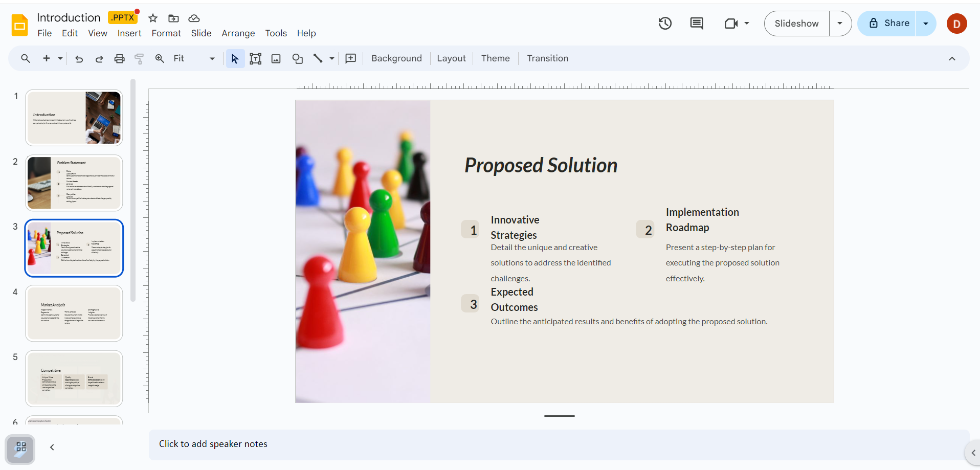Add a new slide with plus icon

click(x=47, y=58)
